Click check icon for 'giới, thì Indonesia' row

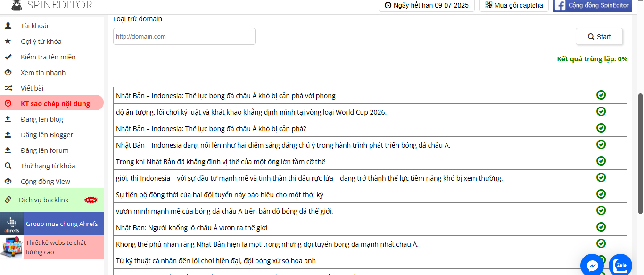[x=601, y=177]
